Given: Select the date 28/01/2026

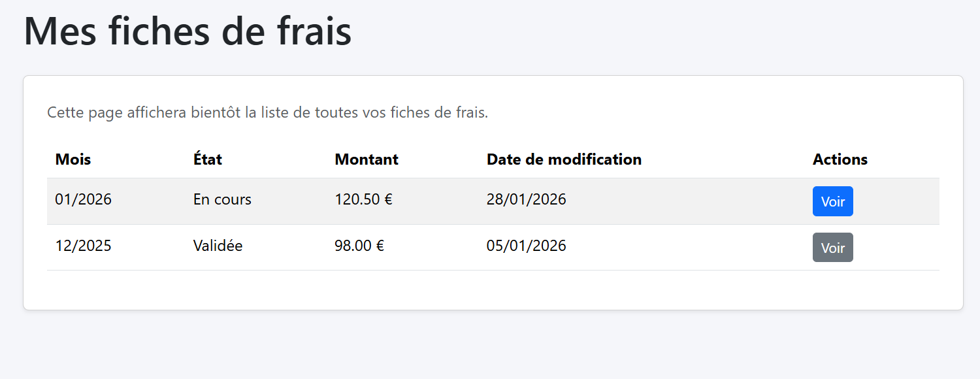Looking at the screenshot, I should pyautogui.click(x=526, y=199).
